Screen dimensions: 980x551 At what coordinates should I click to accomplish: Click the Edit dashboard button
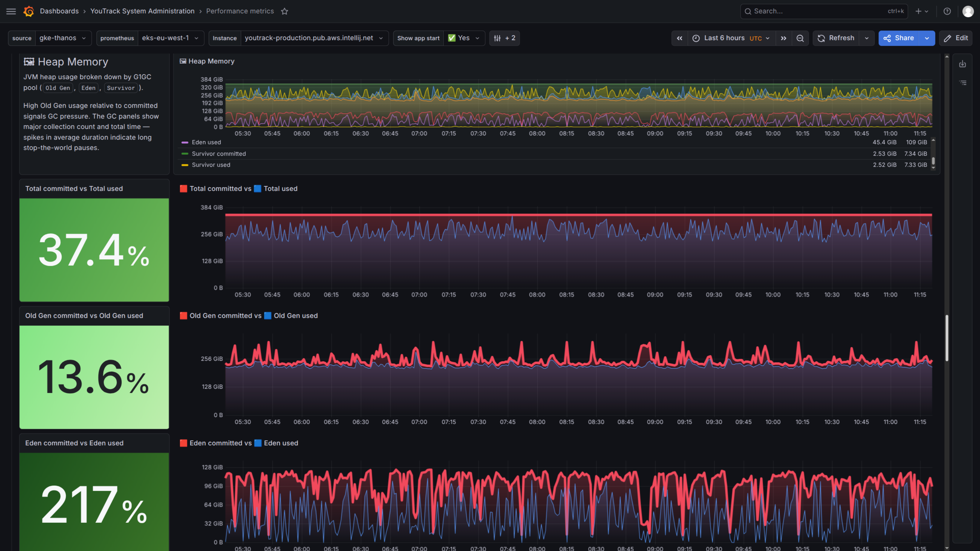[956, 38]
